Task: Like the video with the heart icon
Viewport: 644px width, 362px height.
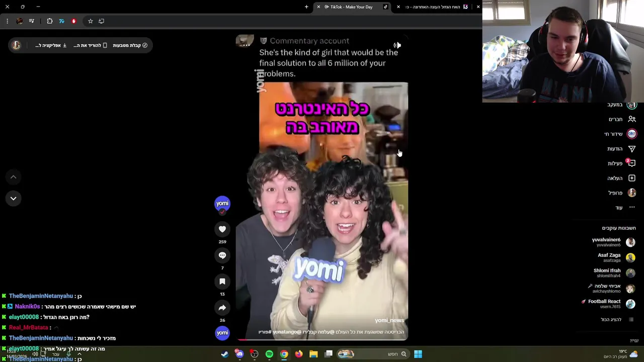Action: [222, 229]
